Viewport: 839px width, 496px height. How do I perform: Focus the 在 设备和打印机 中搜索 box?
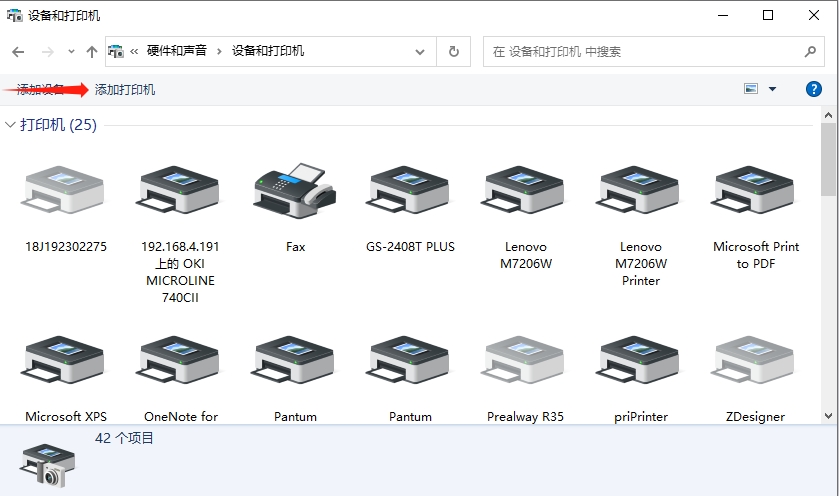[653, 51]
